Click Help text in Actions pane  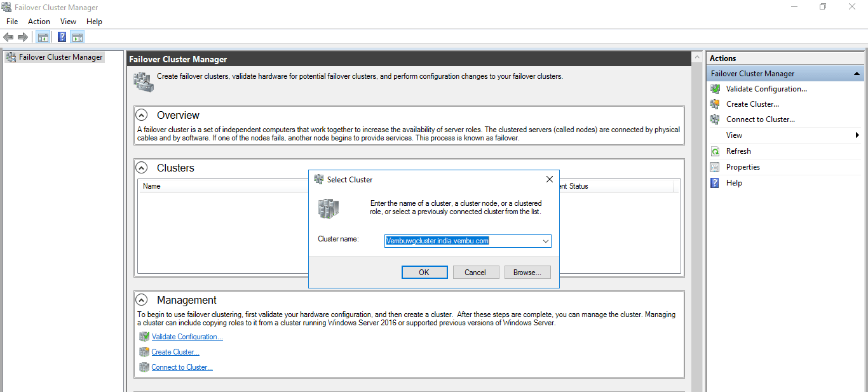point(734,183)
